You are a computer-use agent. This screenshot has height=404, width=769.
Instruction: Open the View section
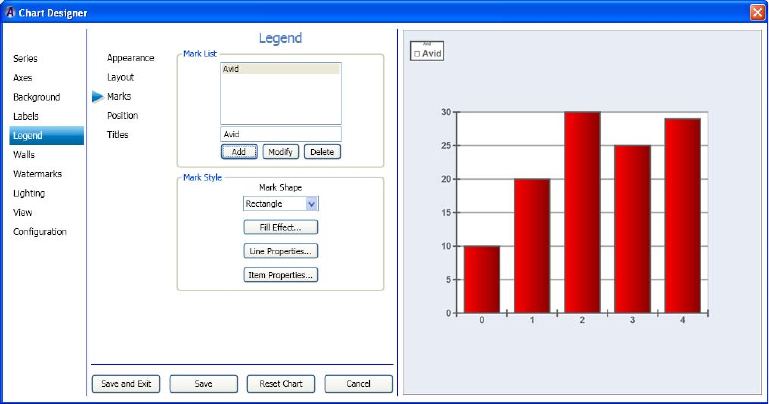pyautogui.click(x=23, y=212)
